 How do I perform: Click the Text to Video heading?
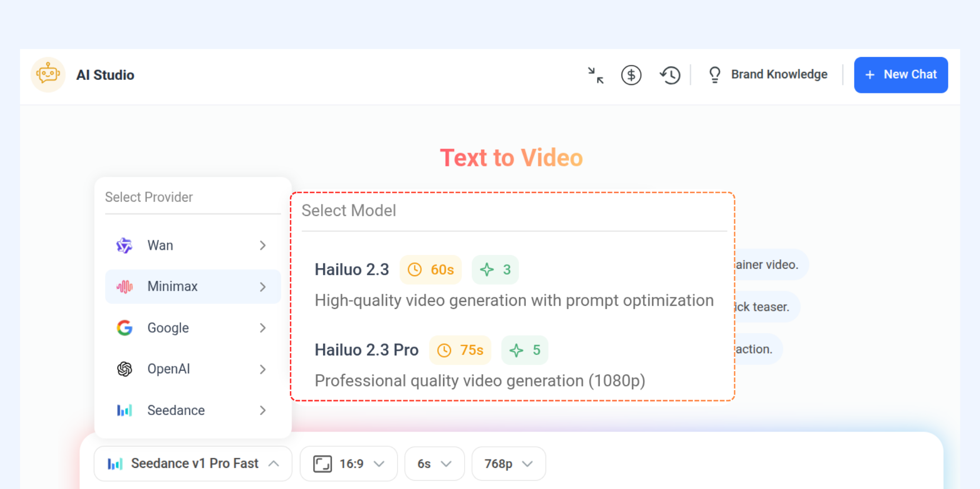[511, 158]
